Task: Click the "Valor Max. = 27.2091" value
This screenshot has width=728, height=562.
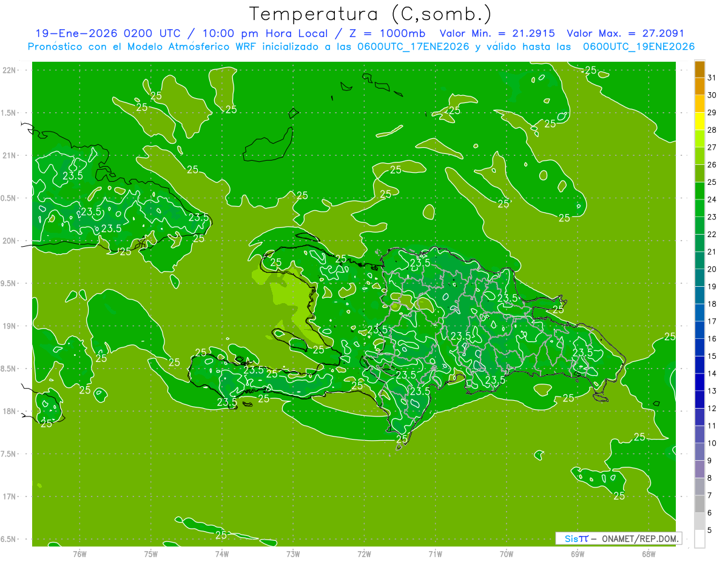Action: click(625, 33)
